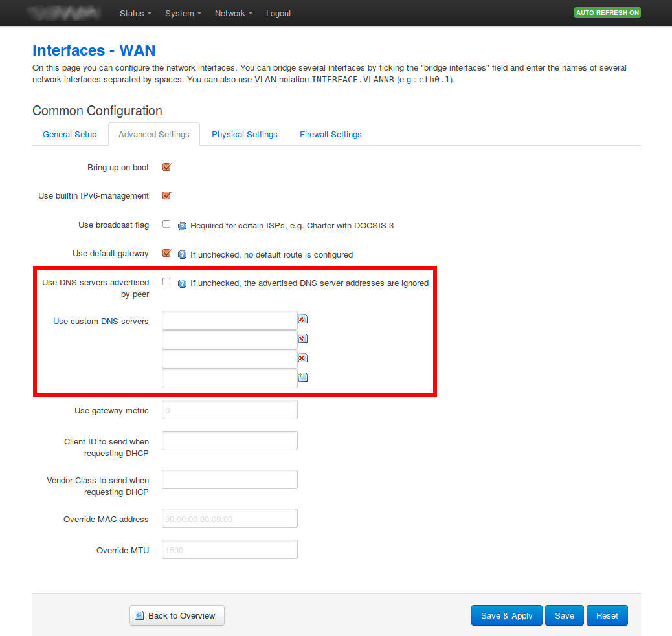Remove the second custom DNS server entry
Screen dimensions: 672x636
(302, 338)
